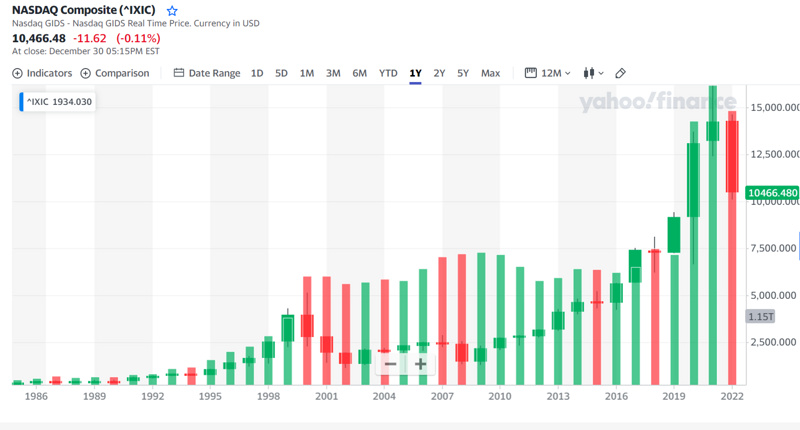Show the Max time range
Screen dimensions: 800x430
coord(490,73)
